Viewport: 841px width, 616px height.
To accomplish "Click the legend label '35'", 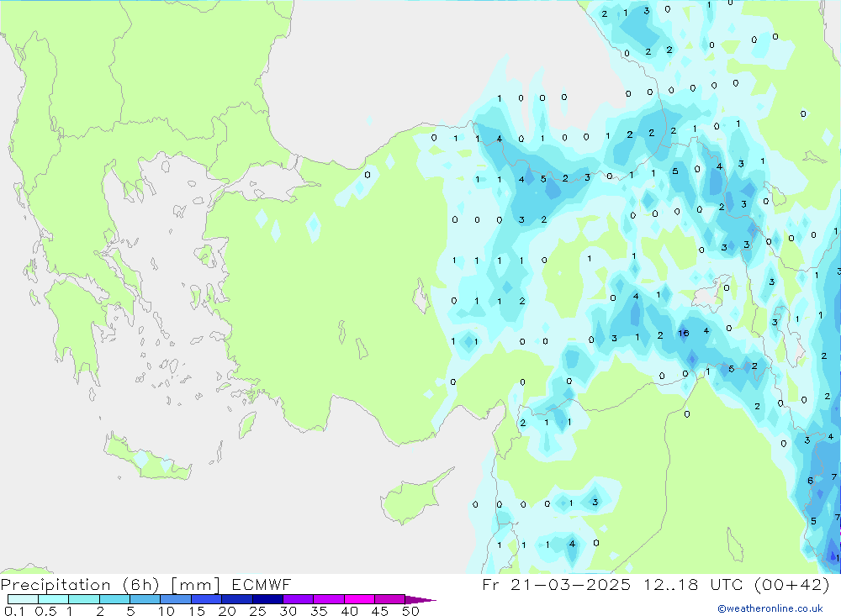I will pos(319,611).
